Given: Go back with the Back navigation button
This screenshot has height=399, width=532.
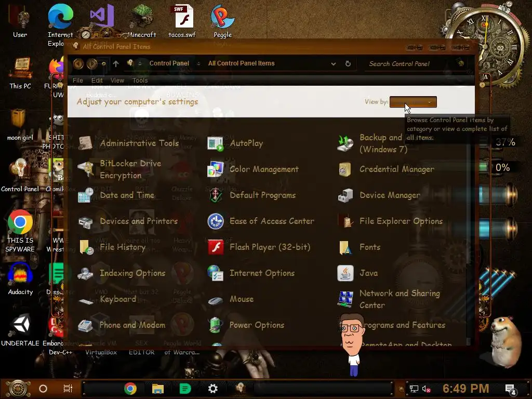Looking at the screenshot, I should click(78, 63).
